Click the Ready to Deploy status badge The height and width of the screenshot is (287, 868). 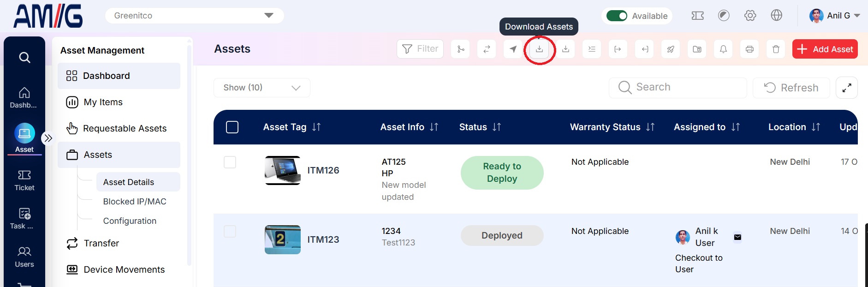(x=502, y=173)
